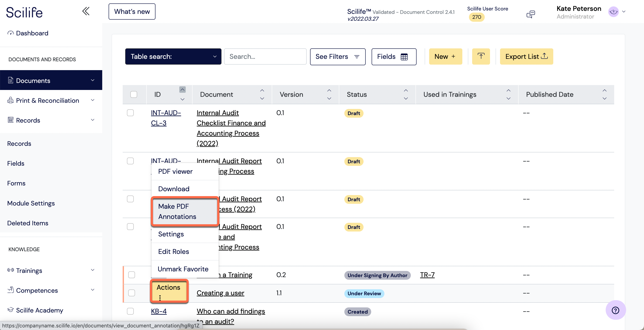Click the Search input field
644x330 pixels.
(265, 56)
